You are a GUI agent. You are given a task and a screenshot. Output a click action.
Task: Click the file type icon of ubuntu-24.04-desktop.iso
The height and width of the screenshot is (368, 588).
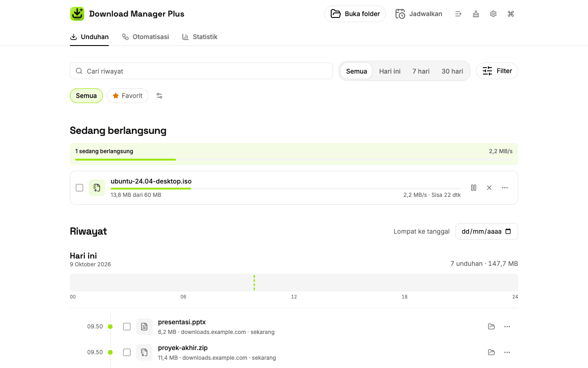(97, 188)
